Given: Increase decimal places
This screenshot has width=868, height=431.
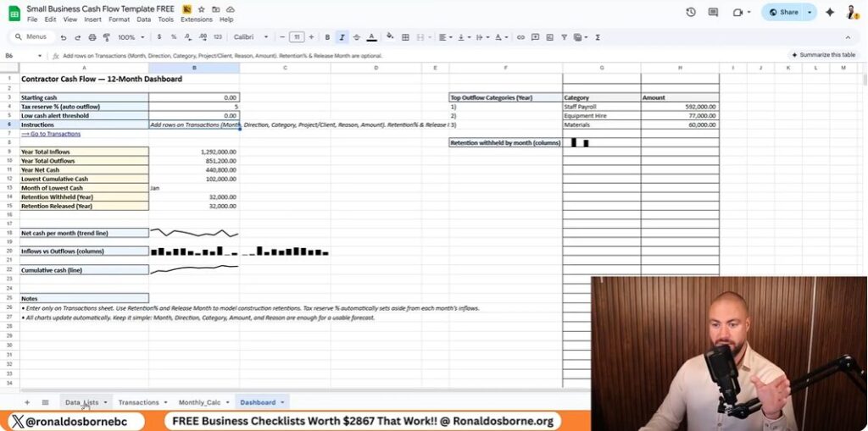Looking at the screenshot, I should [x=203, y=37].
